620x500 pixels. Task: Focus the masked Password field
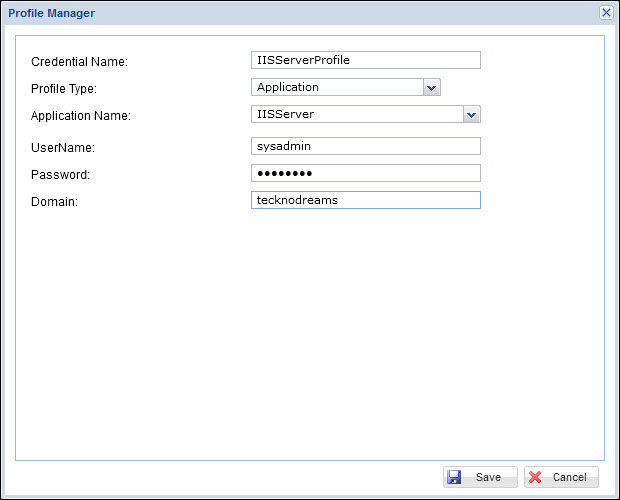point(366,173)
